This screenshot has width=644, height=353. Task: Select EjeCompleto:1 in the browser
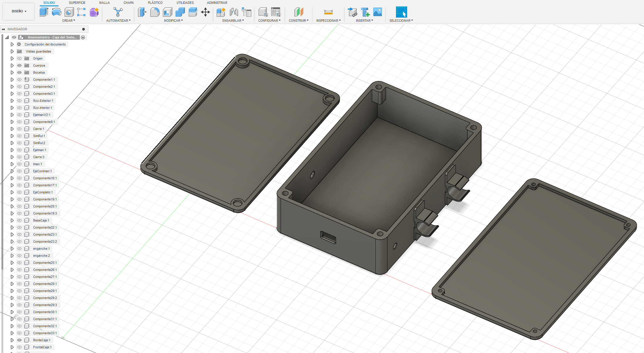(x=43, y=192)
